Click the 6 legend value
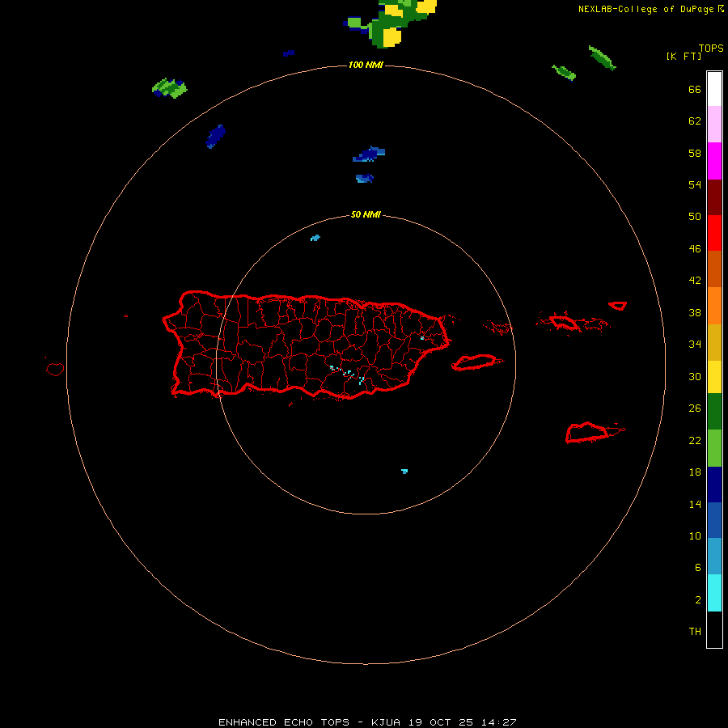This screenshot has width=728, height=728. tap(698, 568)
